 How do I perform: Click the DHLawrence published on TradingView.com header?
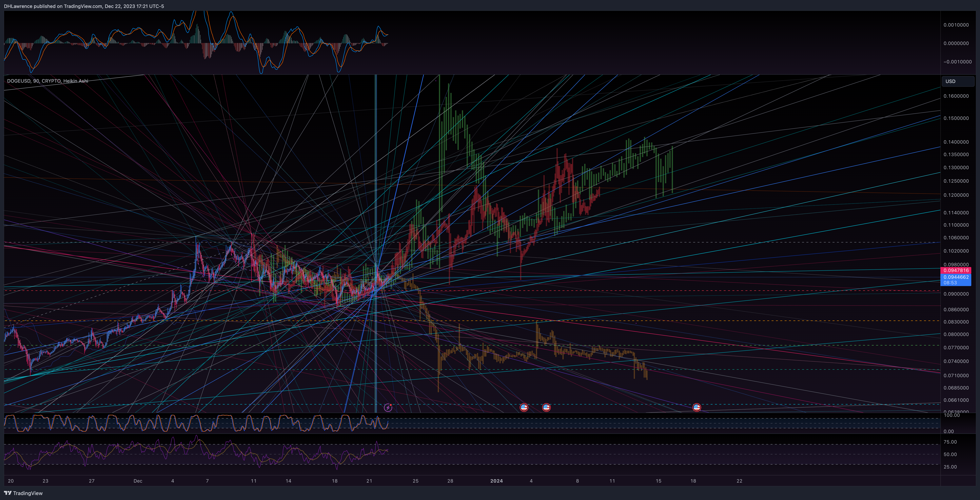click(84, 6)
